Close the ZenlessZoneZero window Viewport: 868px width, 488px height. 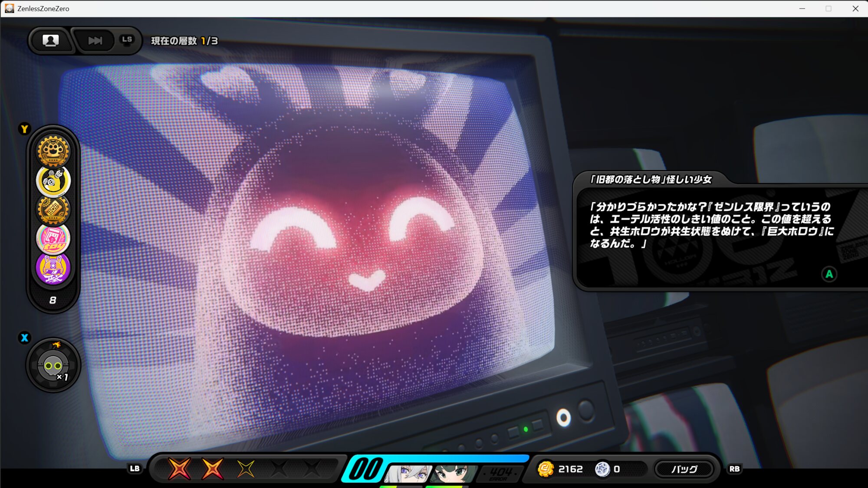(855, 8)
